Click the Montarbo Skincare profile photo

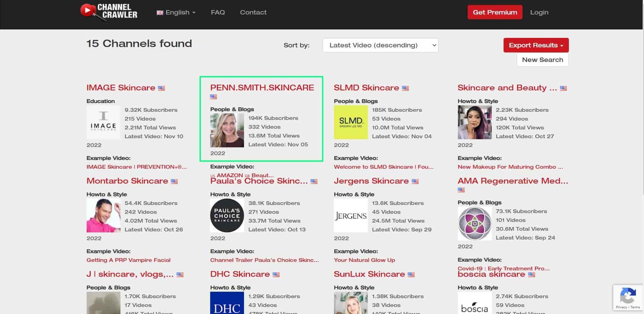[x=103, y=215]
